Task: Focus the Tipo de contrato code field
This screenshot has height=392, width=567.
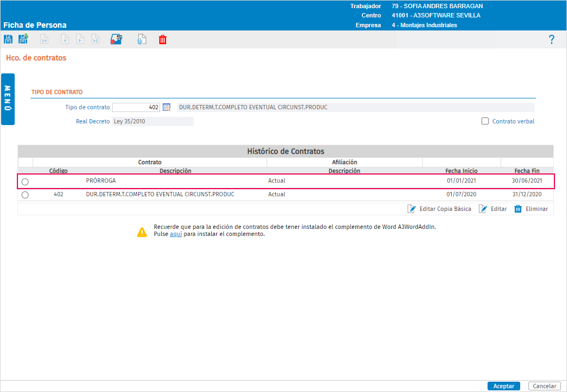Action: click(x=136, y=107)
